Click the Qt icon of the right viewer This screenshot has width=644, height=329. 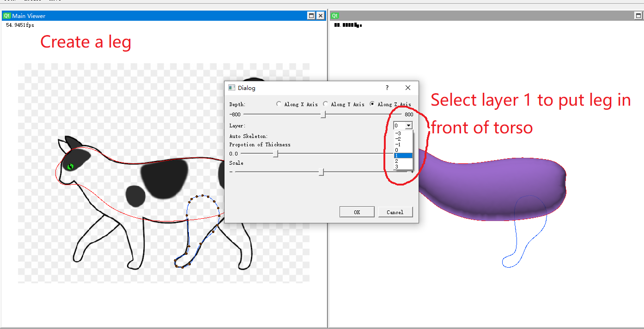pos(335,16)
